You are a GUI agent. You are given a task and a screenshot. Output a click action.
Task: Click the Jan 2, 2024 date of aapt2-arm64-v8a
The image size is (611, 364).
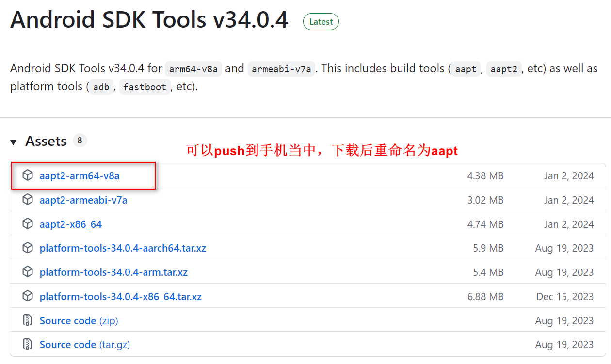click(x=569, y=175)
